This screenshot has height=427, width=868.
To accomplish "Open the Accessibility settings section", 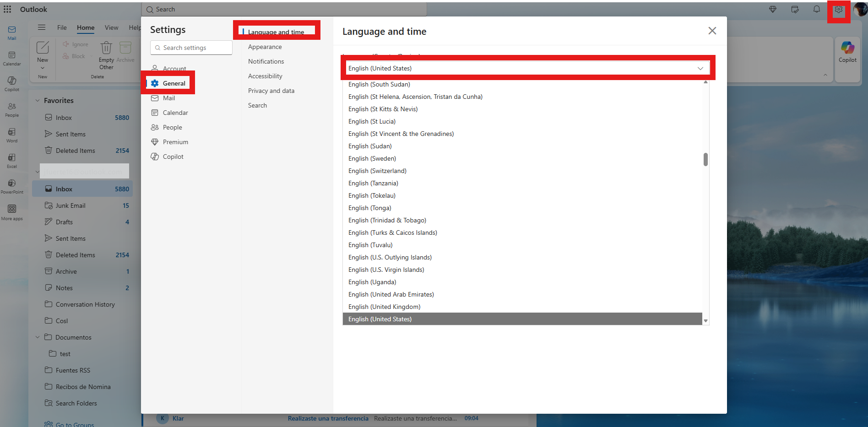I will pos(265,76).
